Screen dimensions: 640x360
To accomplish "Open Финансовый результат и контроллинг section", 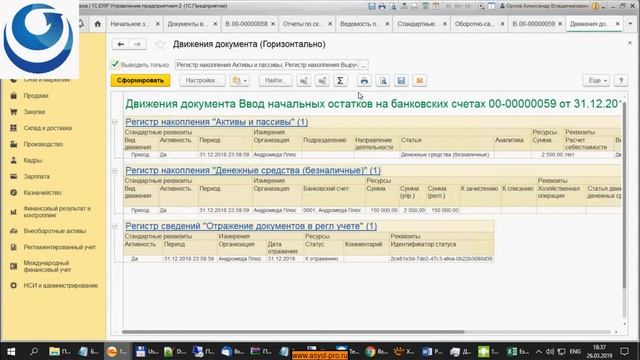I will (x=57, y=211).
